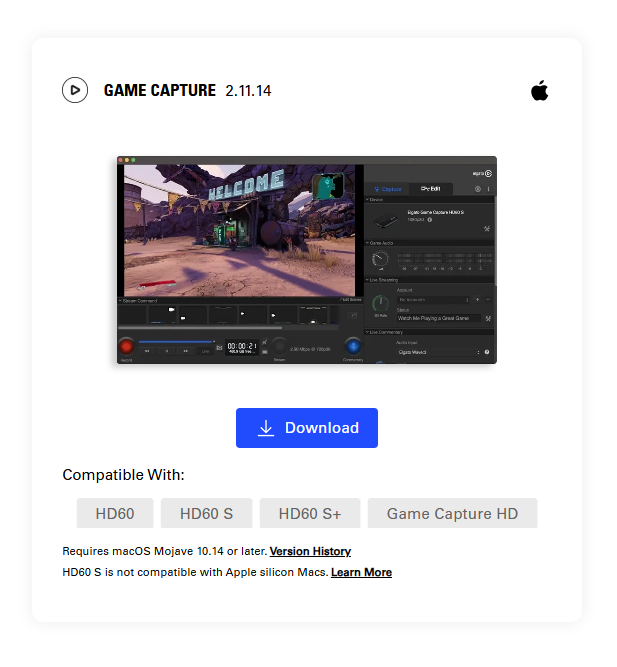This screenshot has height=667, width=617.
Task: Click the Apple macOS logo icon
Action: 540,90
